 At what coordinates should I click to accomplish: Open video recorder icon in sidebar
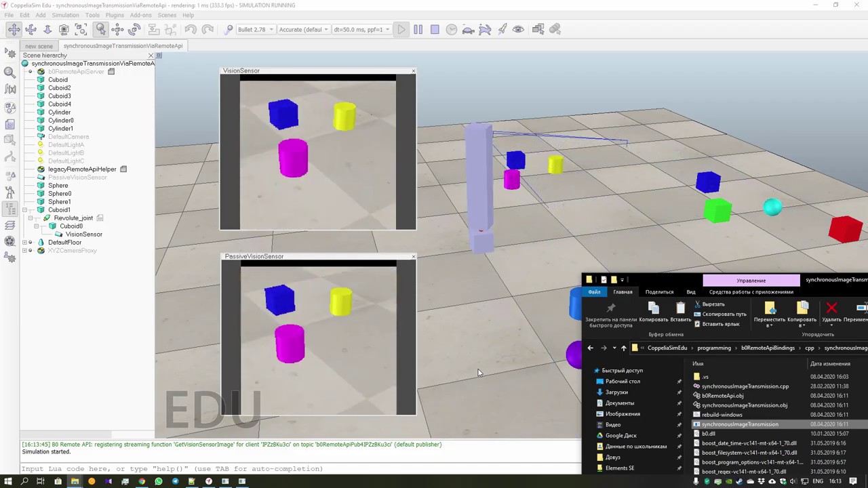click(x=10, y=241)
